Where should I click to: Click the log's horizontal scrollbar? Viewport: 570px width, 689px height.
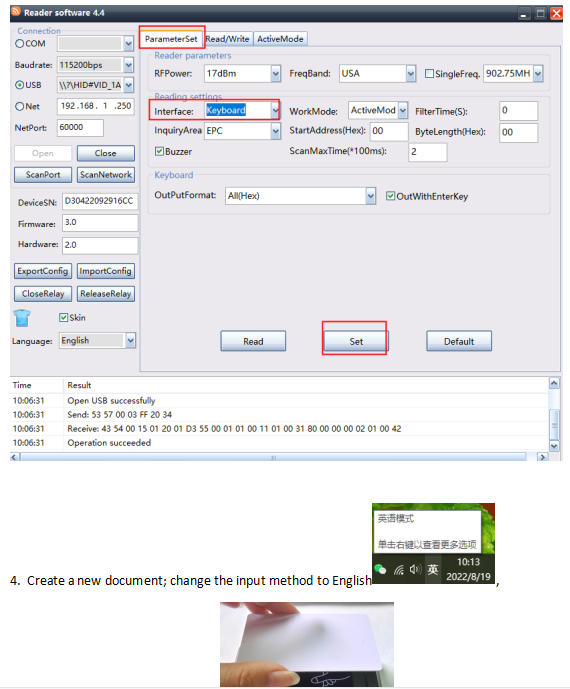pyautogui.click(x=273, y=457)
